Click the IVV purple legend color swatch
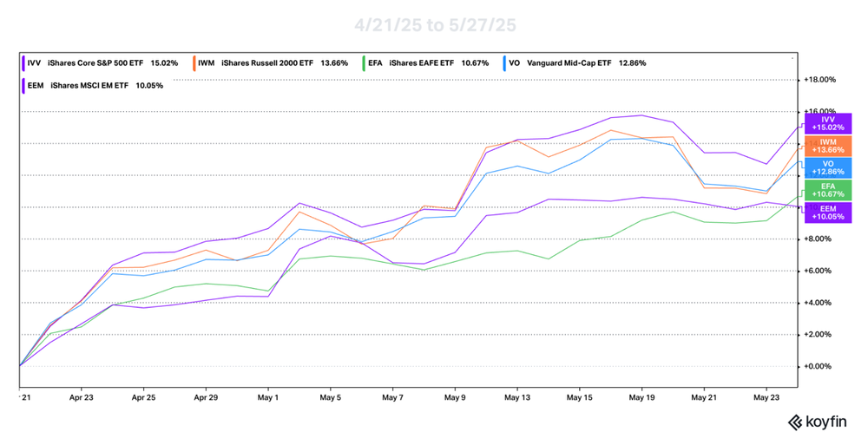Viewport: 868px width, 445px height. tap(23, 63)
